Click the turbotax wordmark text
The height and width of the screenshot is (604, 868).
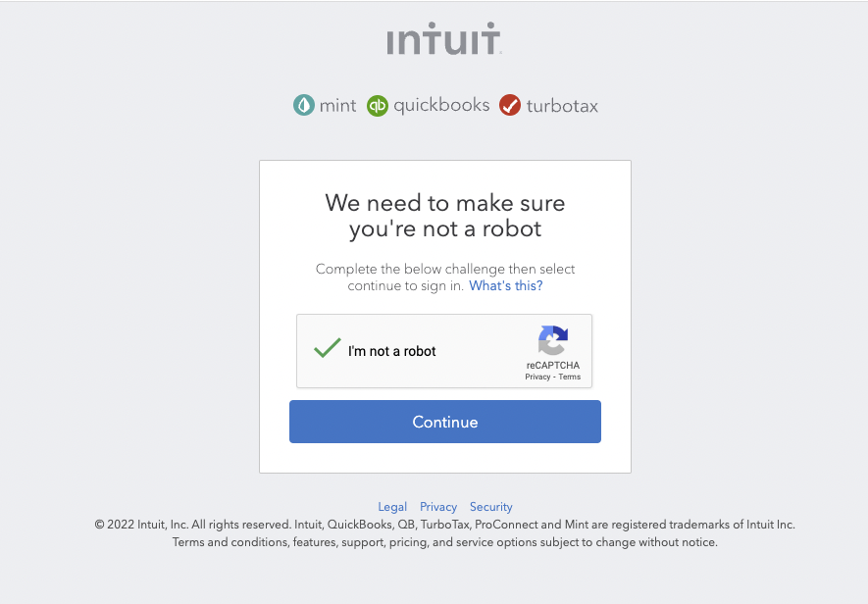click(x=562, y=106)
